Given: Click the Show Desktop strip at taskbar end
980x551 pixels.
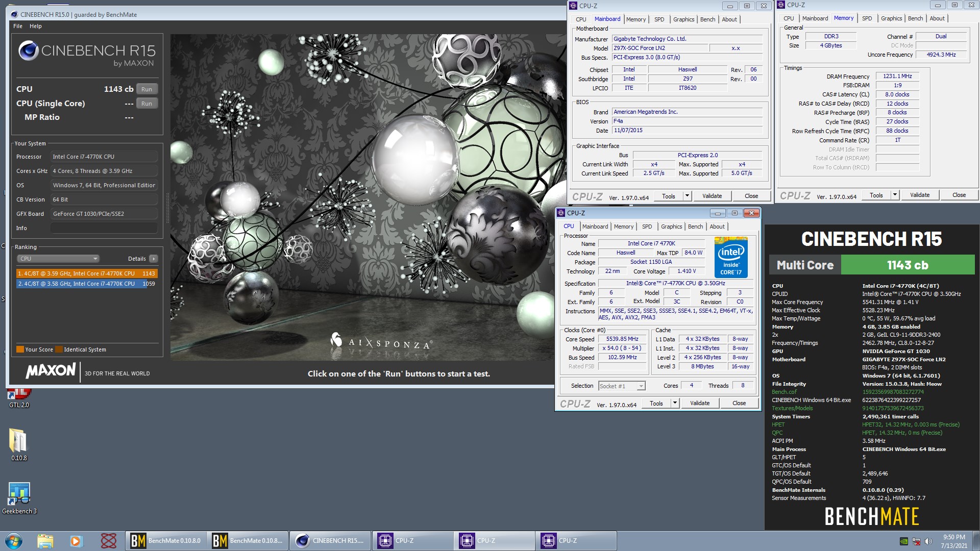Looking at the screenshot, I should (x=976, y=541).
